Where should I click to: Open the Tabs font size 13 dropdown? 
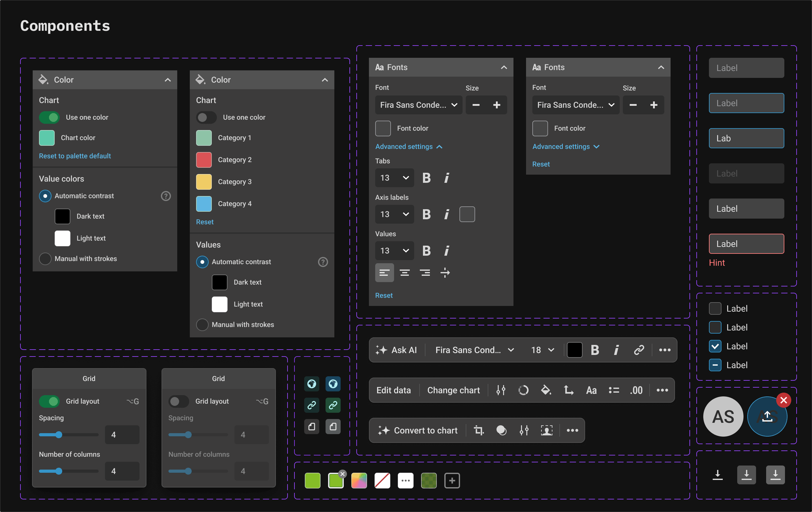pos(395,178)
